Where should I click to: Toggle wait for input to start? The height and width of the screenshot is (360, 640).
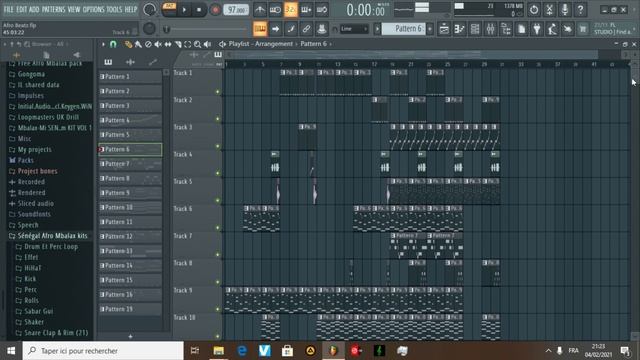click(275, 9)
